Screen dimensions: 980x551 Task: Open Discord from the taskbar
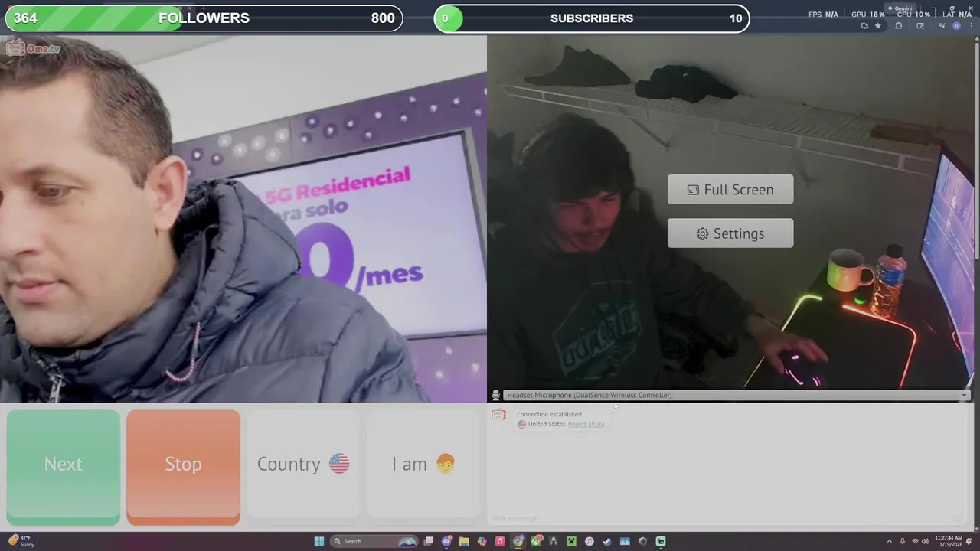(446, 541)
